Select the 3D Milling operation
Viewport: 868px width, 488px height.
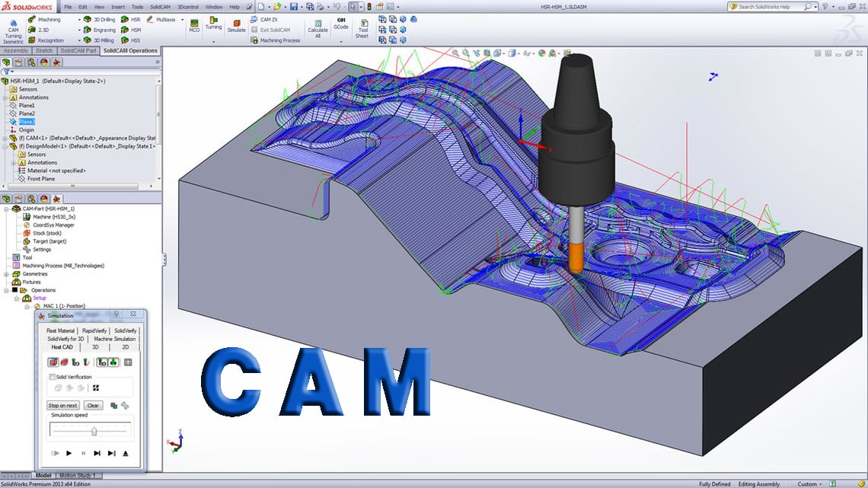tap(98, 40)
